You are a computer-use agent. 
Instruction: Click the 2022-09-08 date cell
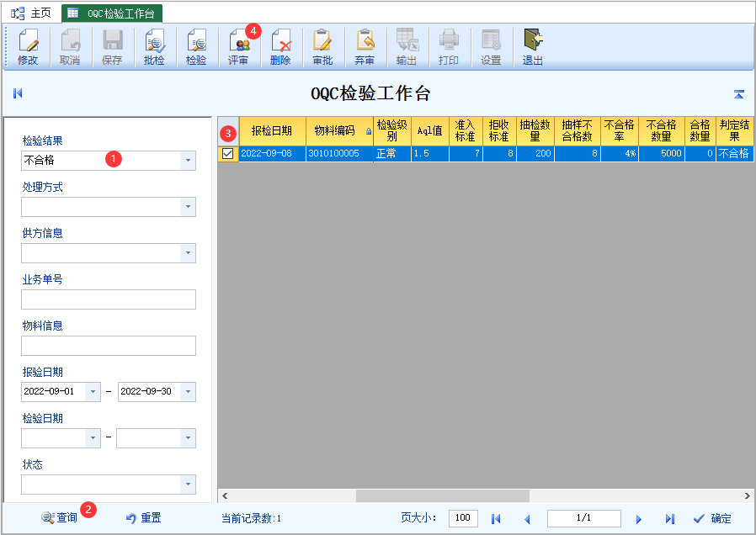[x=272, y=154]
